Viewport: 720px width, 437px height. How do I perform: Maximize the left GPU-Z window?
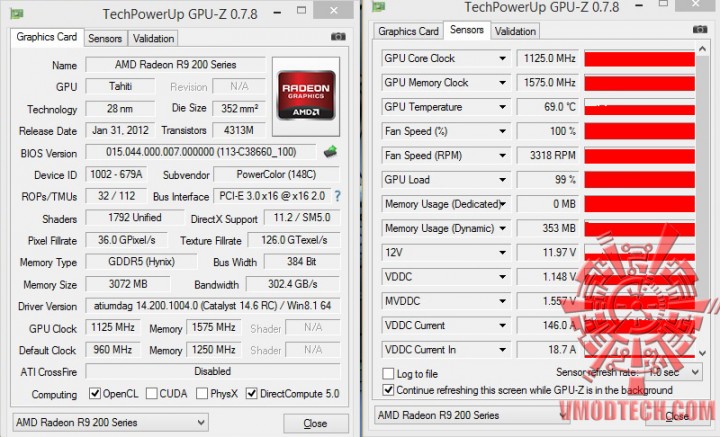[x=301, y=11]
